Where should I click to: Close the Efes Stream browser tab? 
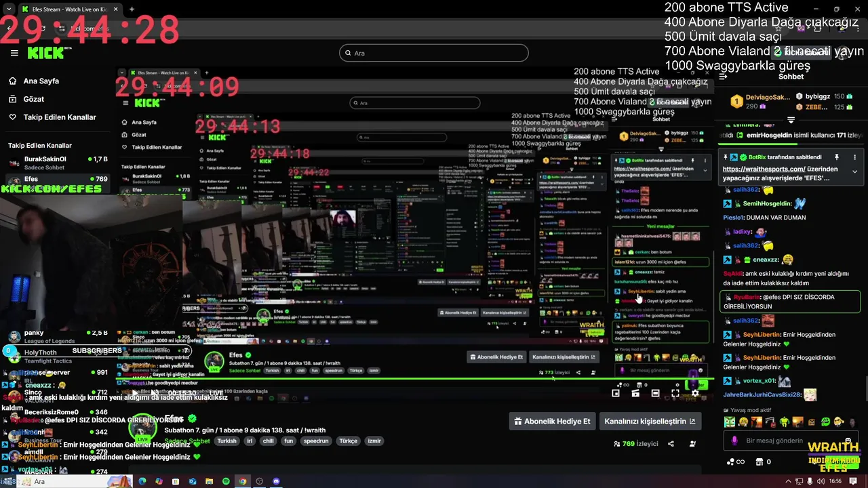click(x=116, y=9)
